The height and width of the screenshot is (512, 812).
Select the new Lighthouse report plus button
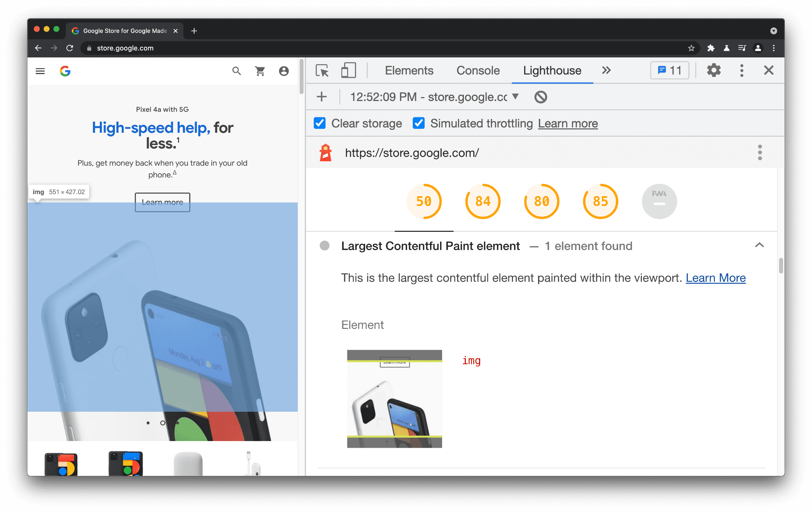click(323, 96)
